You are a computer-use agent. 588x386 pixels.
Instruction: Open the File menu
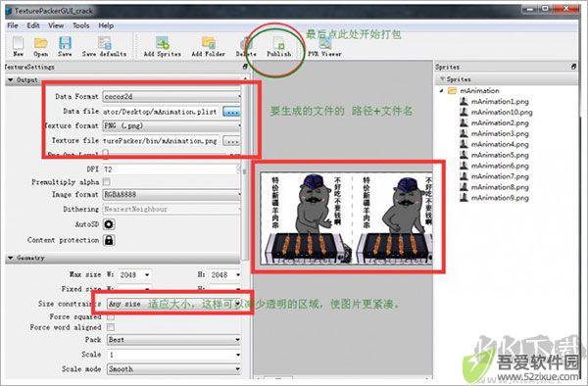pos(13,25)
